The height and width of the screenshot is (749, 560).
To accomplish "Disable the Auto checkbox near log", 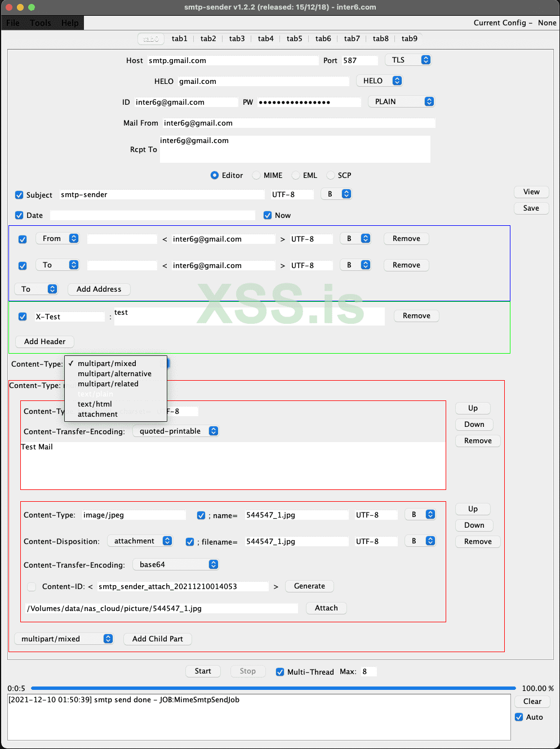I will point(519,717).
